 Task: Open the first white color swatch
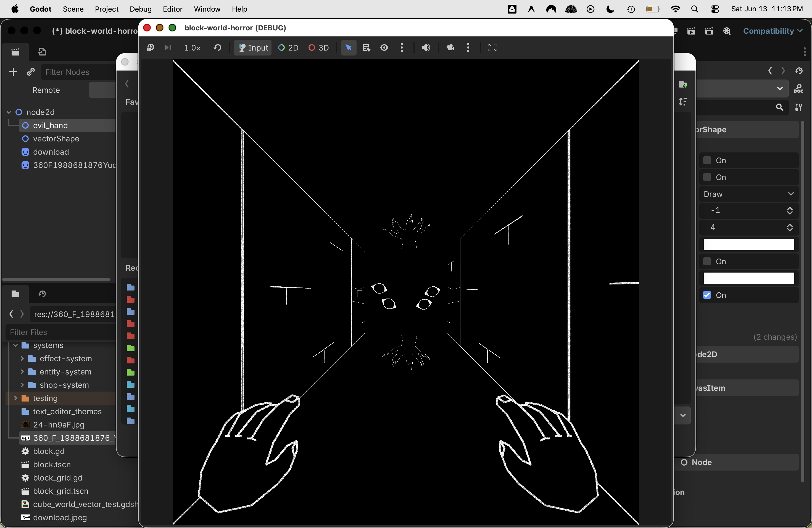tap(748, 245)
